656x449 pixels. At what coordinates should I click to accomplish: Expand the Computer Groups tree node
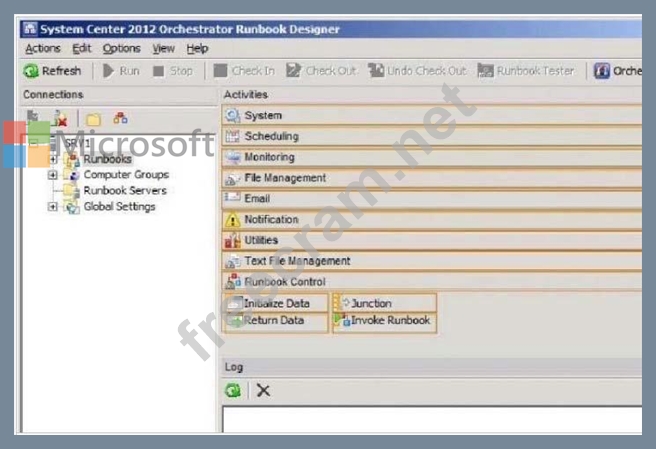point(53,175)
